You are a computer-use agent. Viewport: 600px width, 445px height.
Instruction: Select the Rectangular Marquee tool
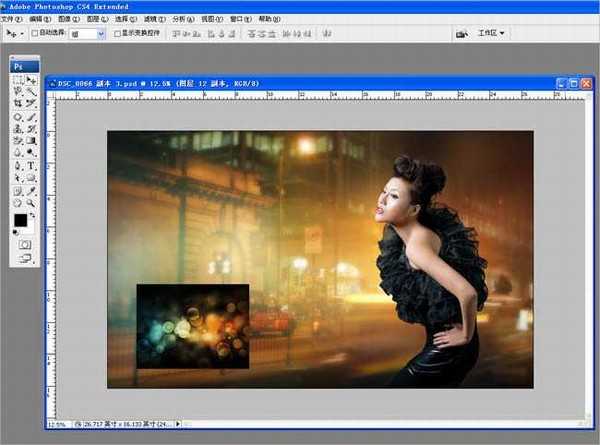18,80
